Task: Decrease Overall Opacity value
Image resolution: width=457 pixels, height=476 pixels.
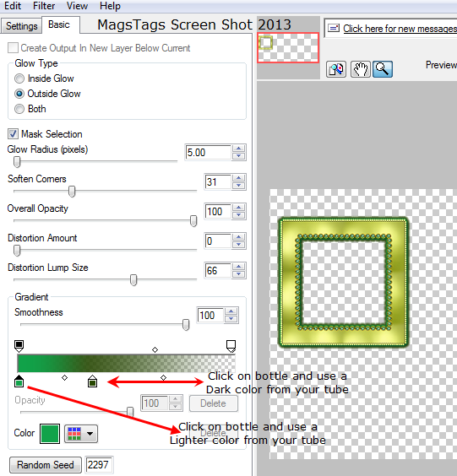Action: 239,215
